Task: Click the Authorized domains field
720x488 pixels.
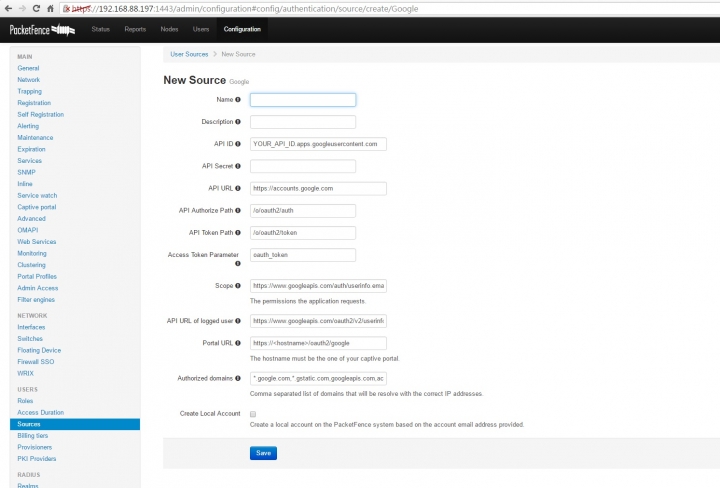Action: coord(318,378)
